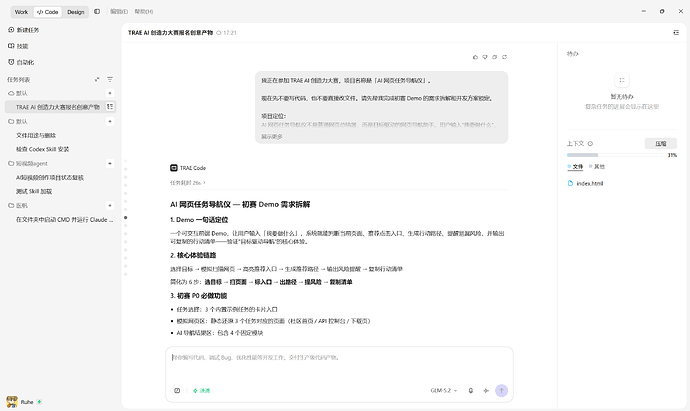Image resolution: width=690 pixels, height=411 pixels.
Task: Click refresh icon above the user message
Action: [504, 57]
